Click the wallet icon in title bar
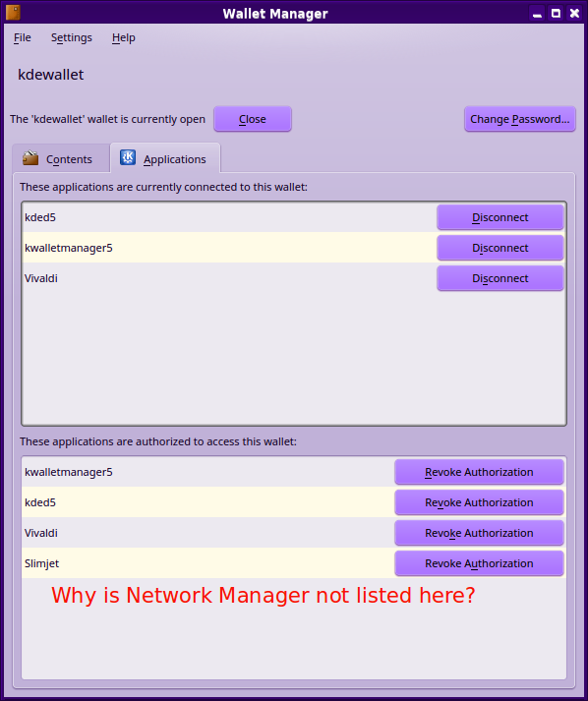 tap(14, 13)
